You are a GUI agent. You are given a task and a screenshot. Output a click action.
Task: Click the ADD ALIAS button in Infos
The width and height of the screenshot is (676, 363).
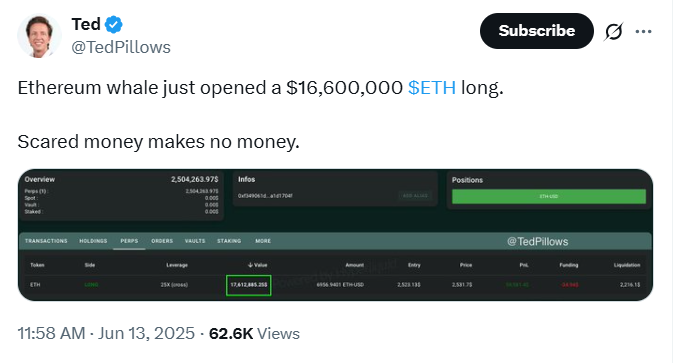(415, 196)
